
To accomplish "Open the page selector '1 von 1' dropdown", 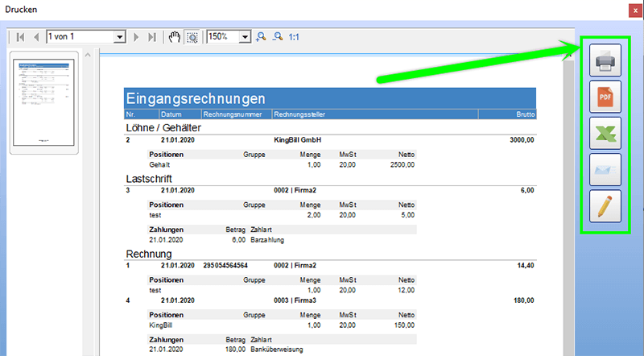I will click(119, 37).
